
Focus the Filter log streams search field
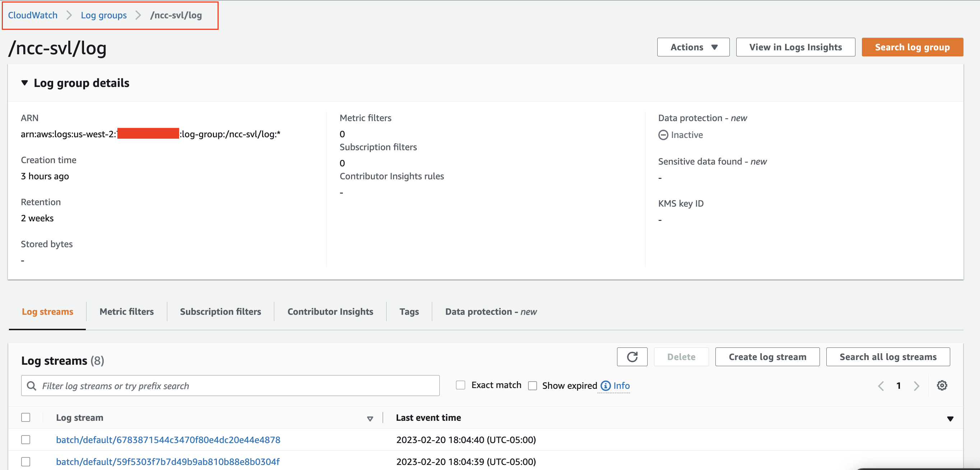(x=230, y=386)
